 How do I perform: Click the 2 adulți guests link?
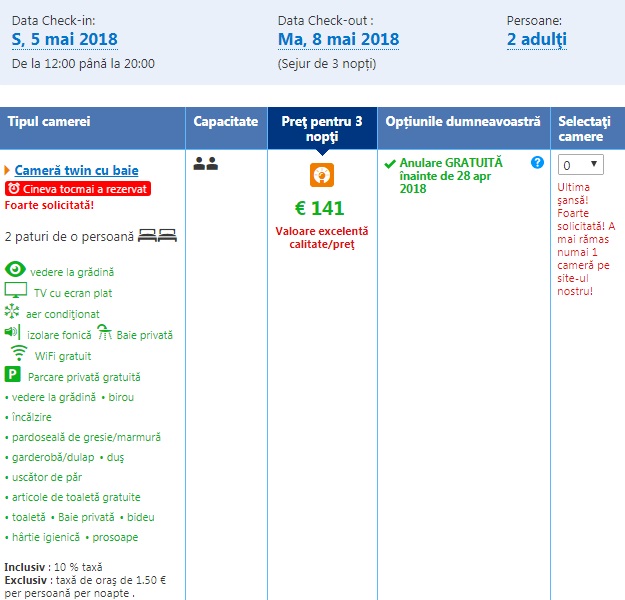pyautogui.click(x=536, y=40)
